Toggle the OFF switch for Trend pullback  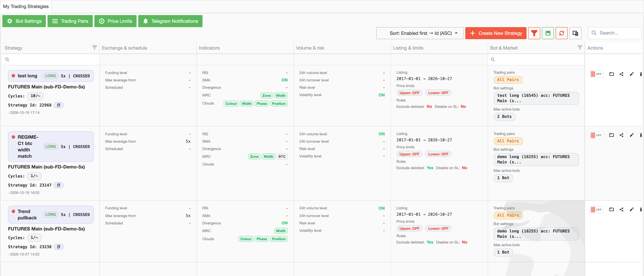click(x=596, y=210)
